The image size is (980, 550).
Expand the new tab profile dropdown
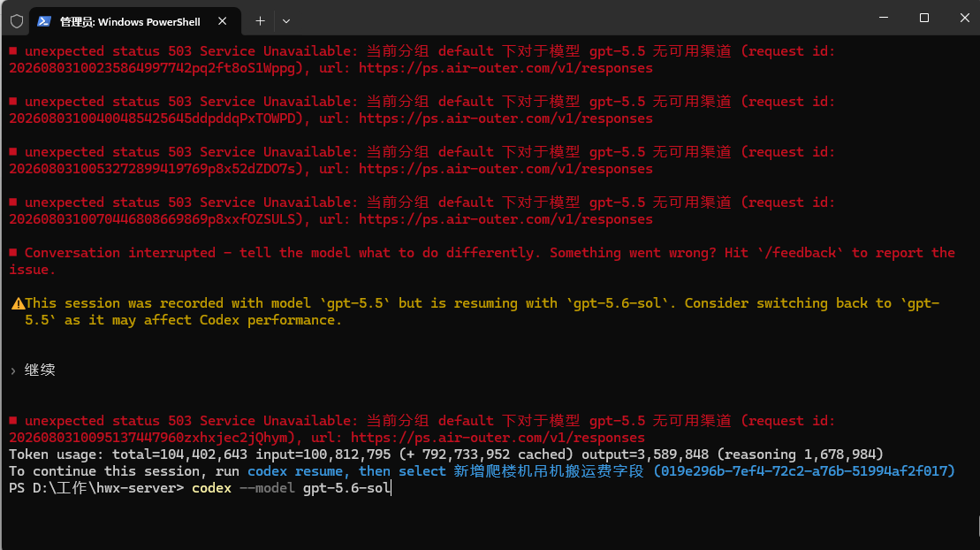[286, 21]
